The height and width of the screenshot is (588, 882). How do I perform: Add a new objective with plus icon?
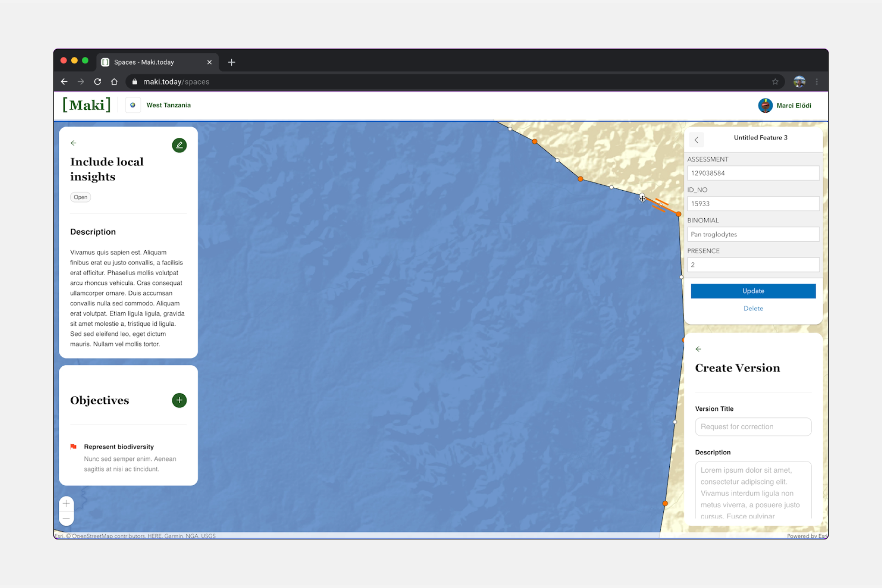point(179,400)
